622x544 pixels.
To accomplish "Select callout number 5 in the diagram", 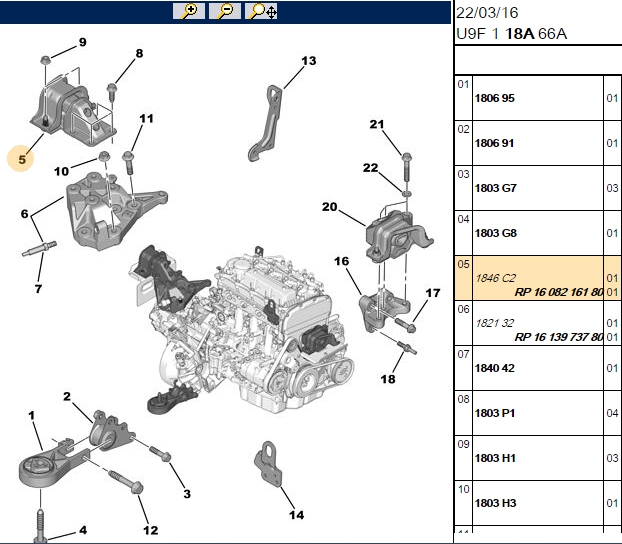I will (21, 160).
